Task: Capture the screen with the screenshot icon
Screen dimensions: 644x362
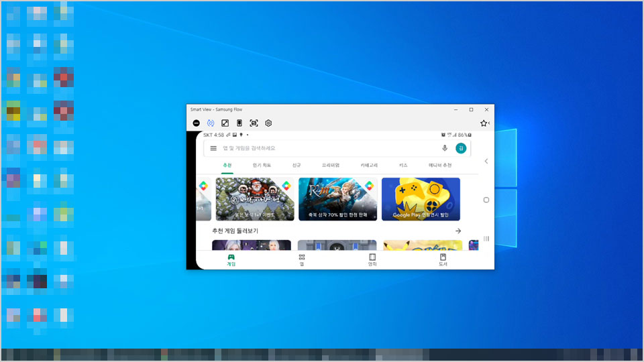Action: 254,123
